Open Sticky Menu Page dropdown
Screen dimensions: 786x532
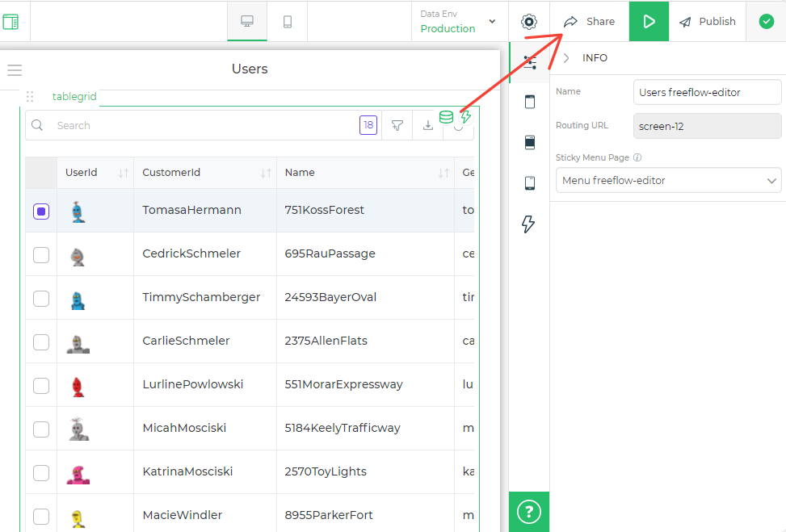(x=669, y=180)
